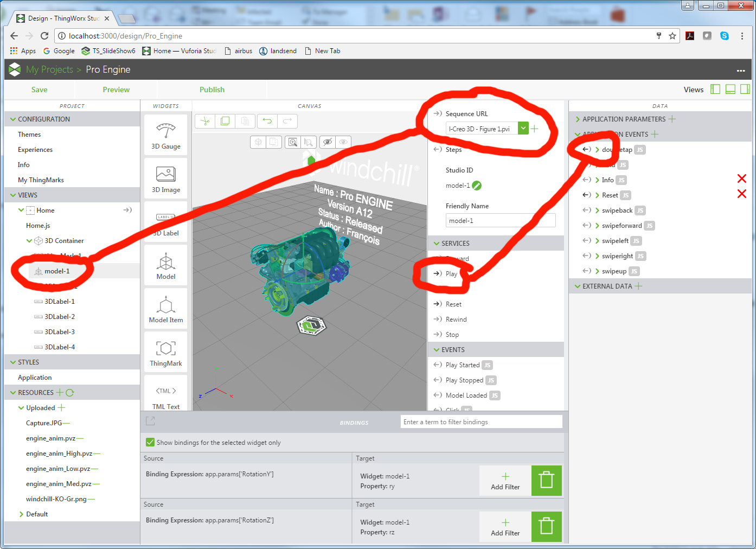Collapse the CONFIGURATION section
This screenshot has width=756, height=549.
(x=13, y=119)
